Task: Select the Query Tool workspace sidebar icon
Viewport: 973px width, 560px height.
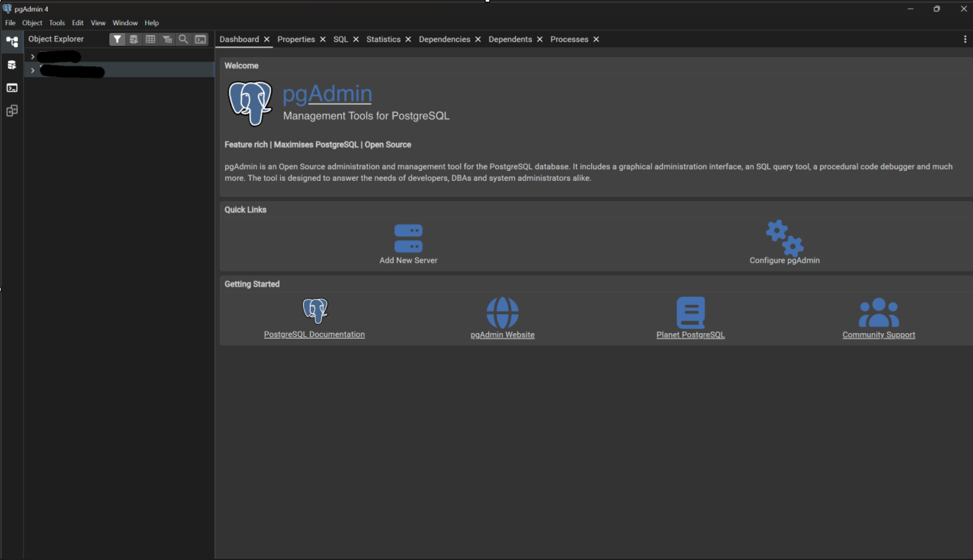Action: [x=12, y=65]
